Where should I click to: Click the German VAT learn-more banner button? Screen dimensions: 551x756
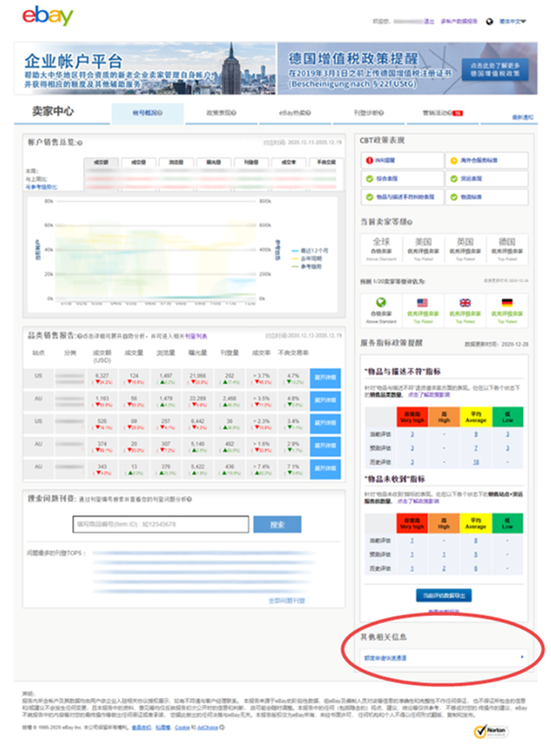(495, 69)
